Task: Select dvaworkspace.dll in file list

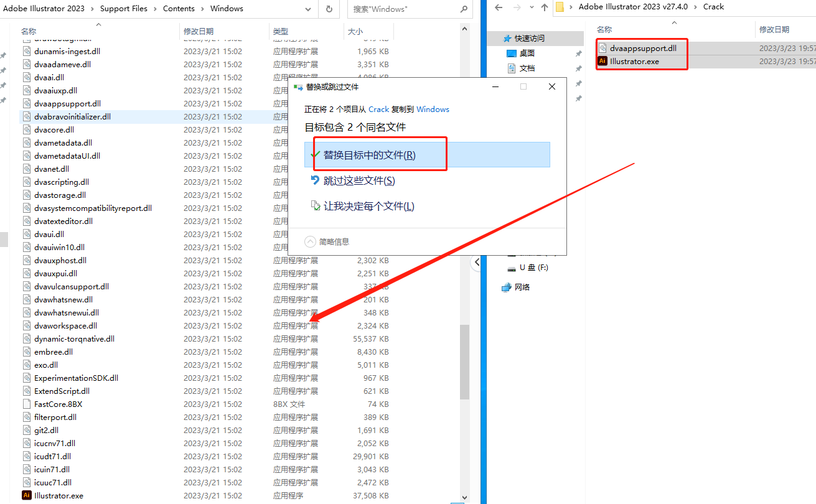Action: pos(65,325)
